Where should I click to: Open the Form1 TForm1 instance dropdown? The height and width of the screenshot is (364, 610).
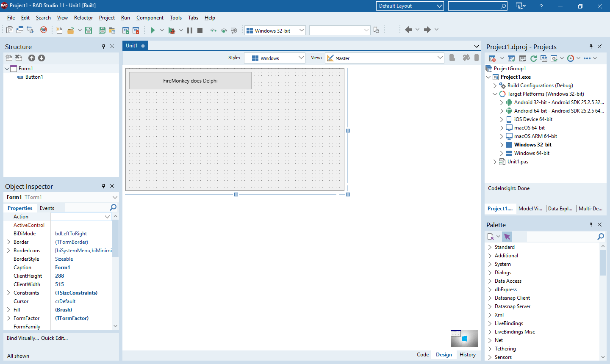(115, 197)
